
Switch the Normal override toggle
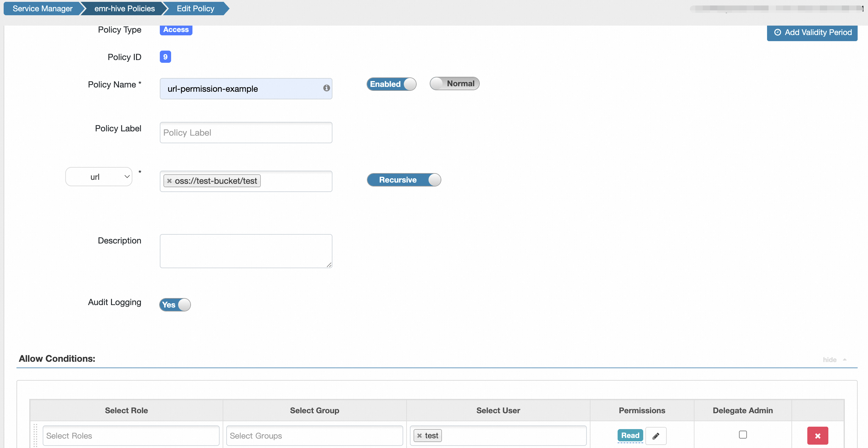454,84
